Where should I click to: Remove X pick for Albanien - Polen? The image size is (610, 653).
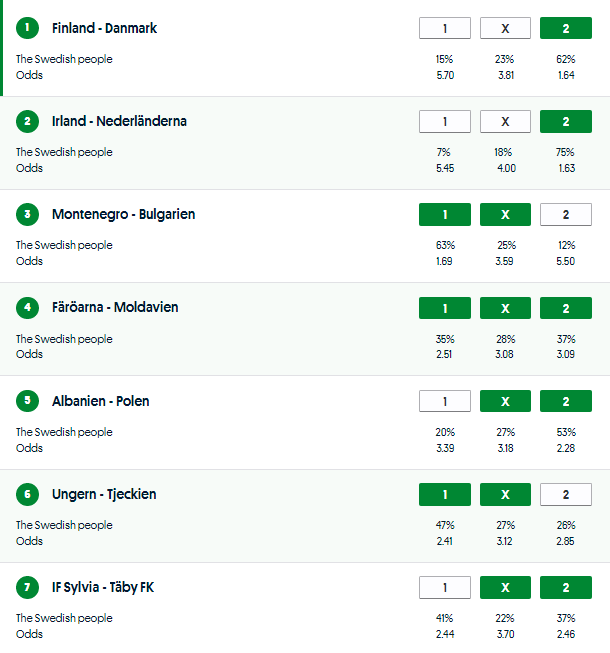505,401
